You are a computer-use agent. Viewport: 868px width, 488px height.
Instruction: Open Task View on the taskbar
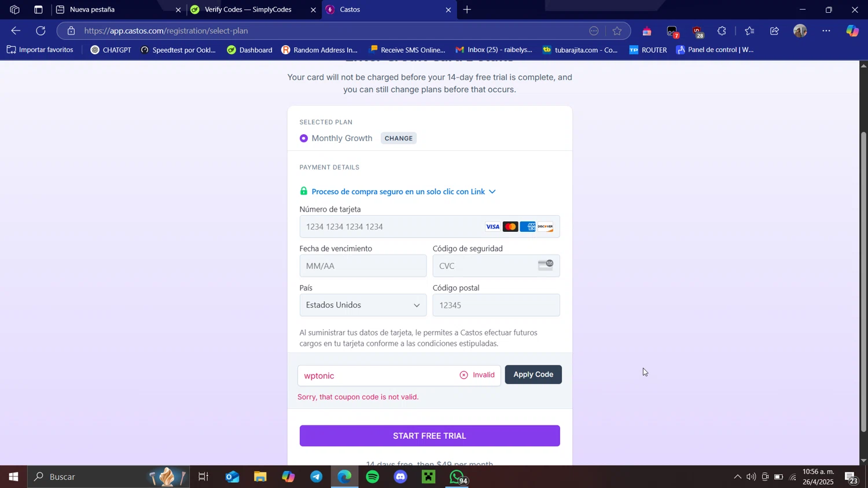coord(204,477)
